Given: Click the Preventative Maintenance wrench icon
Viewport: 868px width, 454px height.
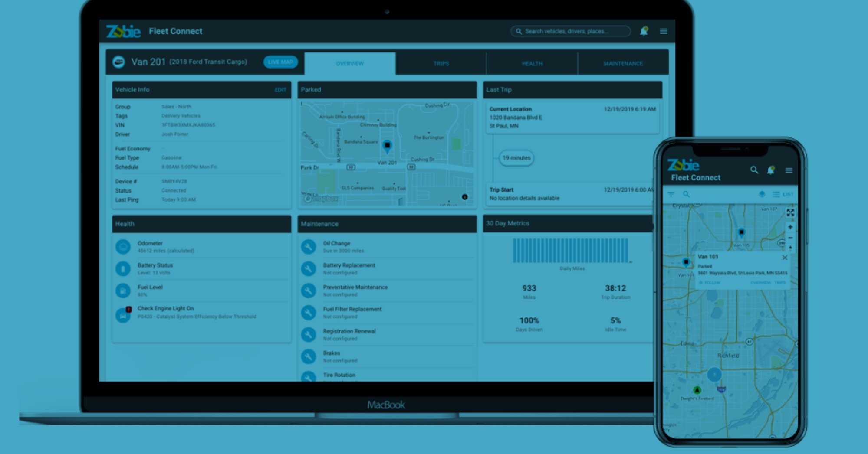Looking at the screenshot, I should pyautogui.click(x=309, y=291).
